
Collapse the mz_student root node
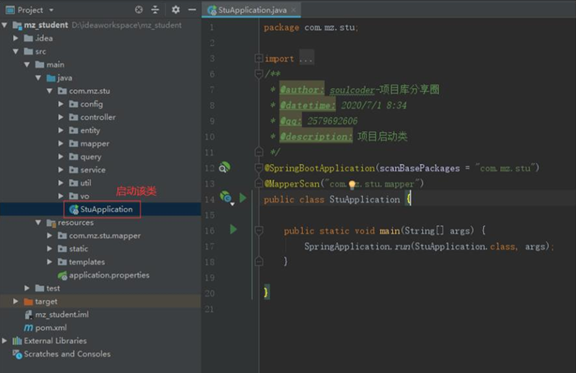5,25
